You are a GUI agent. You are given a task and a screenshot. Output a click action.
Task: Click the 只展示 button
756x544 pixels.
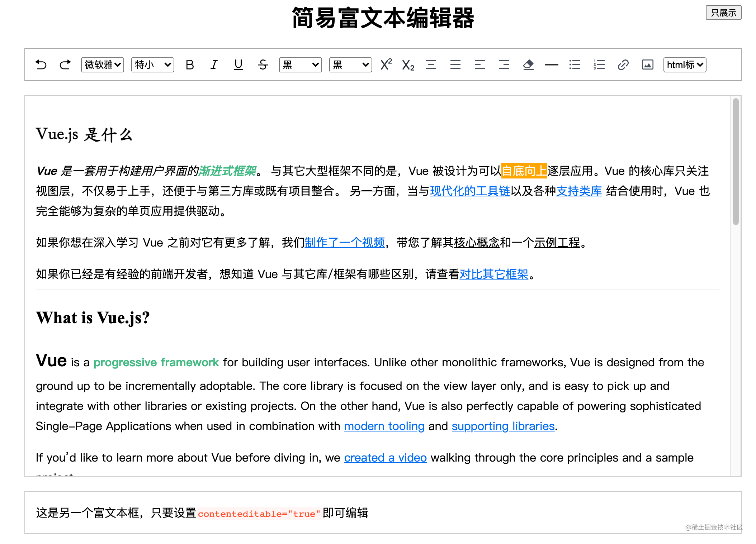click(x=724, y=13)
